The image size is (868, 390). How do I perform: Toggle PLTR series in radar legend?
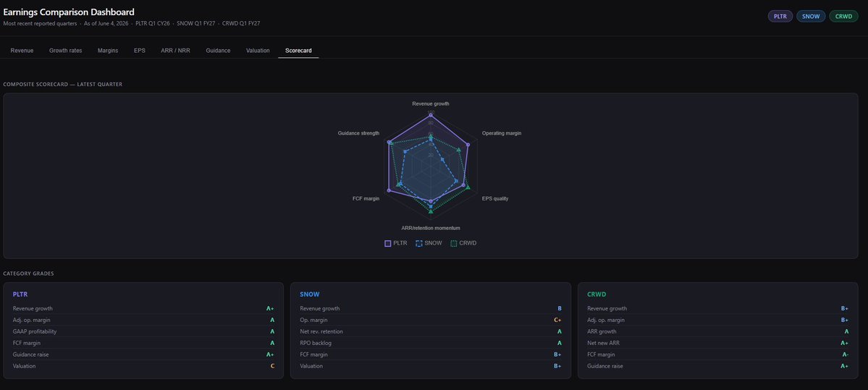tap(396, 243)
